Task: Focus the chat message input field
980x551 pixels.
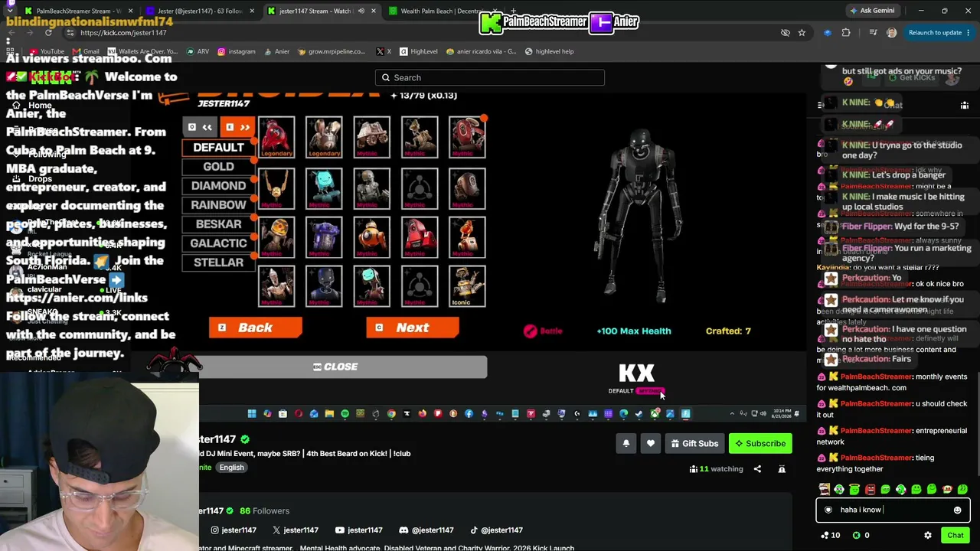Action: [893, 510]
